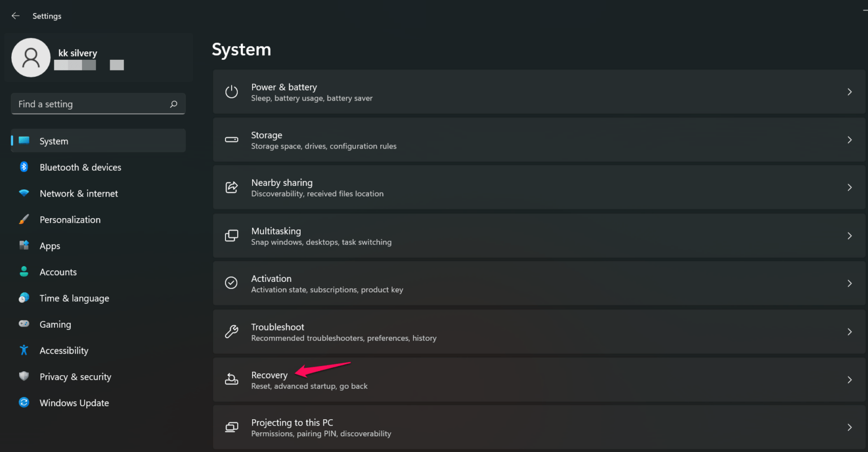Click the Power & battery icon
Screen dimensions: 868x452
coord(231,92)
